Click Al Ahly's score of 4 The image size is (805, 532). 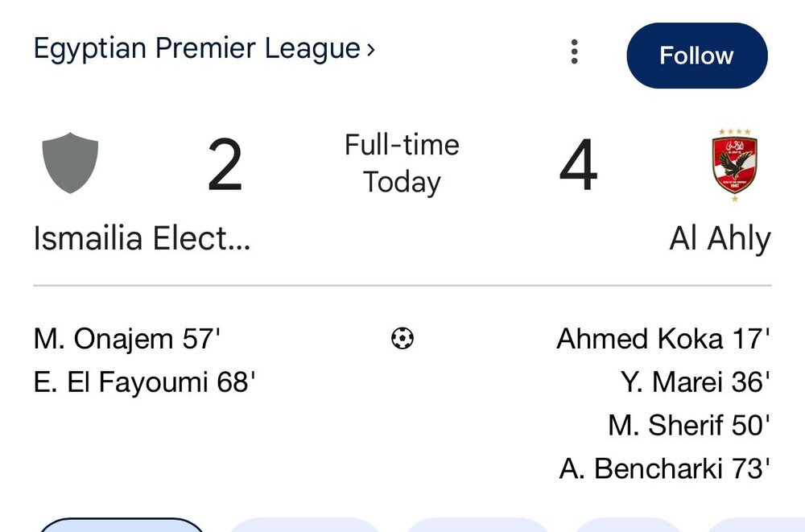(578, 166)
